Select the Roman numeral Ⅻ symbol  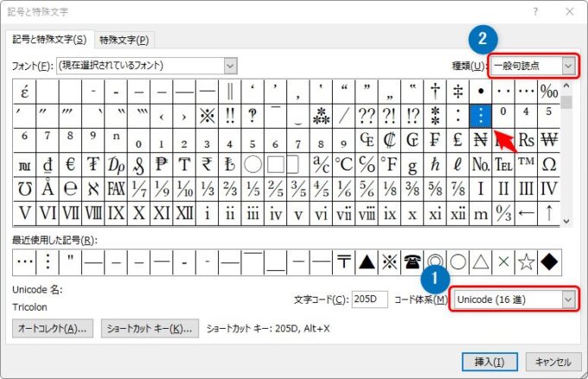pyautogui.click(x=184, y=213)
